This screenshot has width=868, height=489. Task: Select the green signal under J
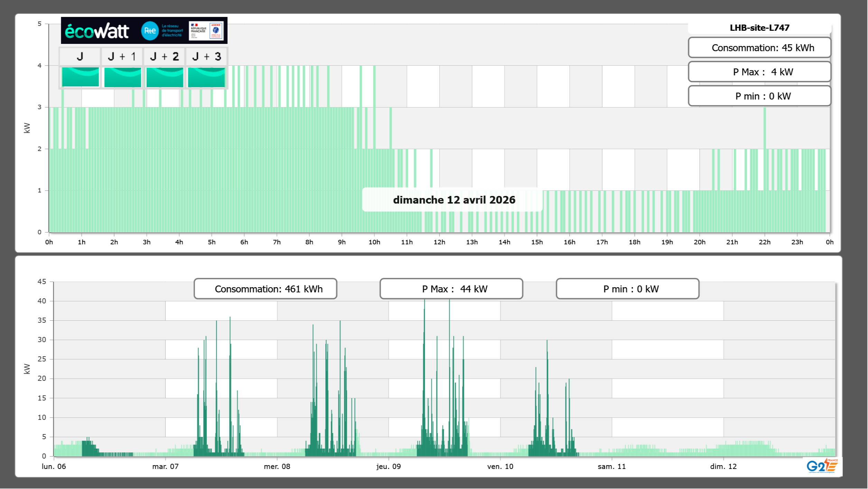click(x=80, y=77)
